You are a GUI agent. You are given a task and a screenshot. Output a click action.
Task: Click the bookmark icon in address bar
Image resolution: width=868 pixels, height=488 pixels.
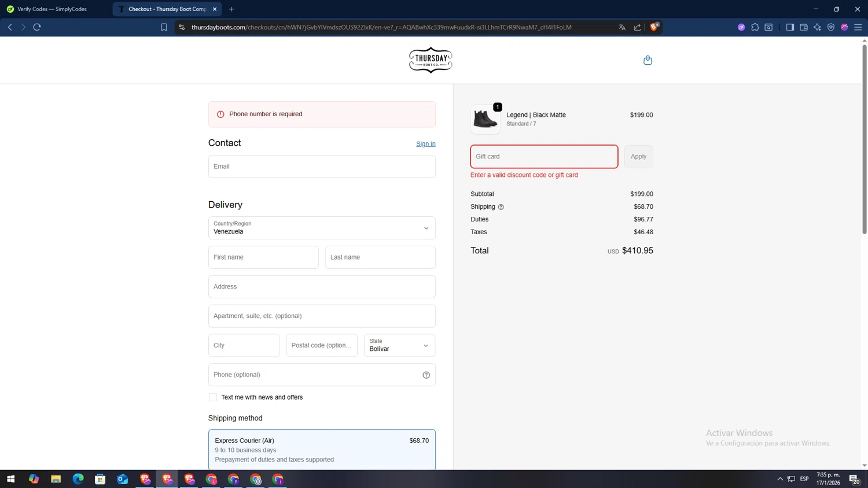click(164, 27)
